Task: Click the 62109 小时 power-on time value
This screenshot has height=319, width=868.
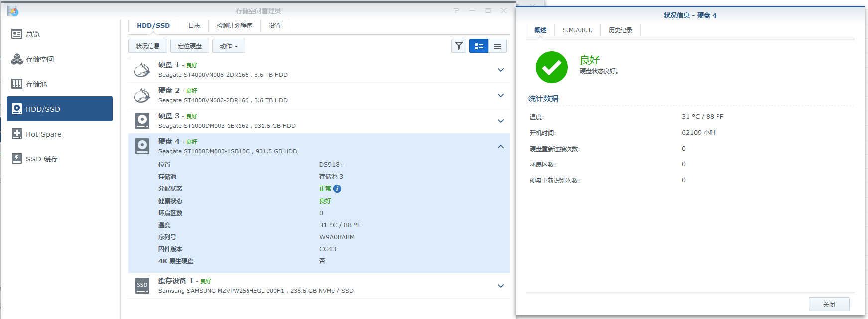Action: click(699, 133)
